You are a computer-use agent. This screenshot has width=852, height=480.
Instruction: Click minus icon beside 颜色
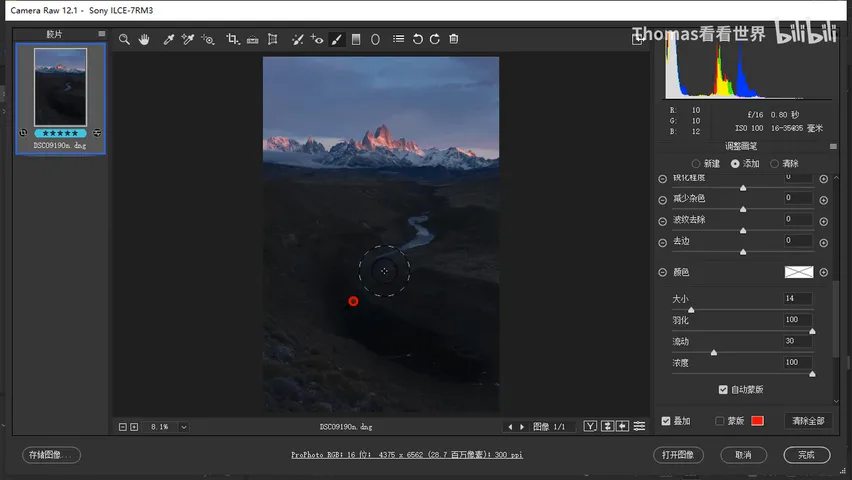[662, 272]
